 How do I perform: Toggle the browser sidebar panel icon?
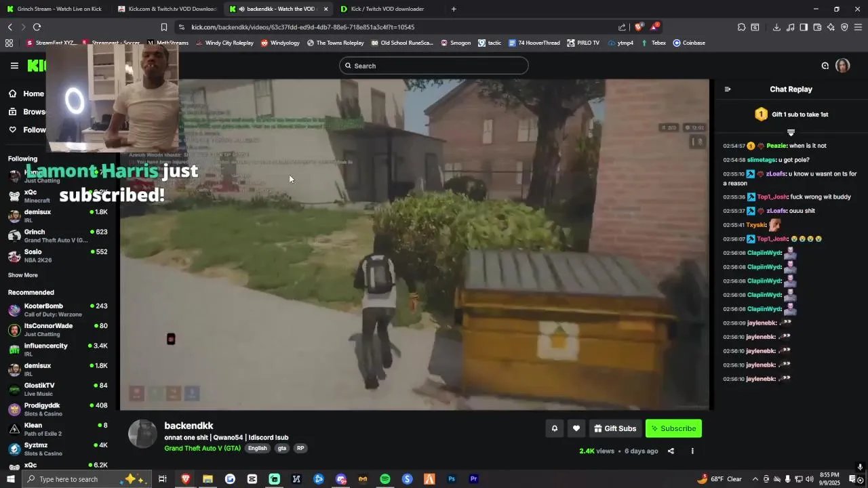pos(804,27)
